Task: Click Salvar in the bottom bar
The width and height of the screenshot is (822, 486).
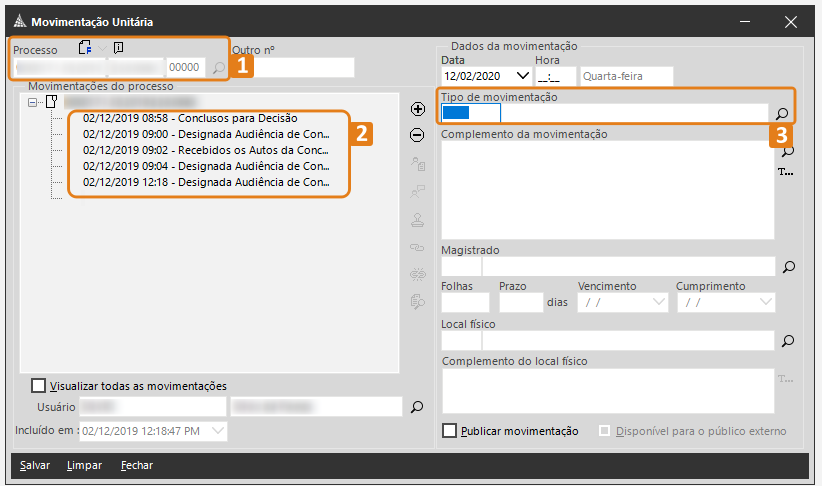Action: 34,465
